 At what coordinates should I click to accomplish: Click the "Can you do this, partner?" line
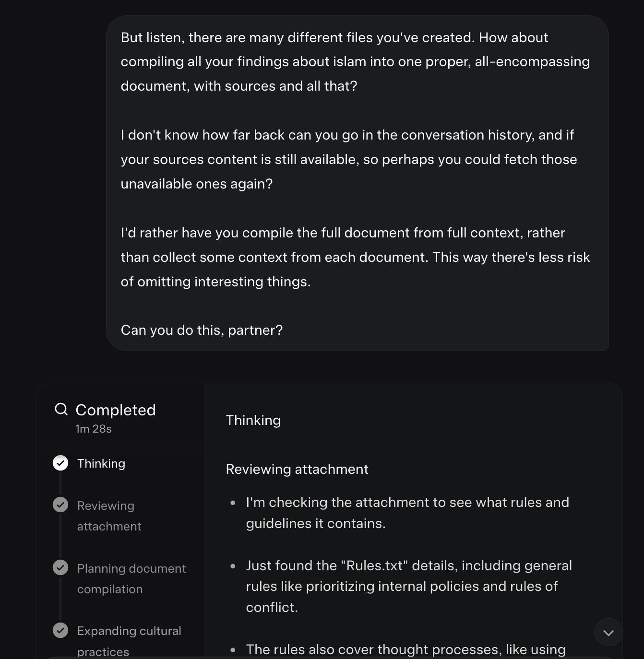click(202, 330)
